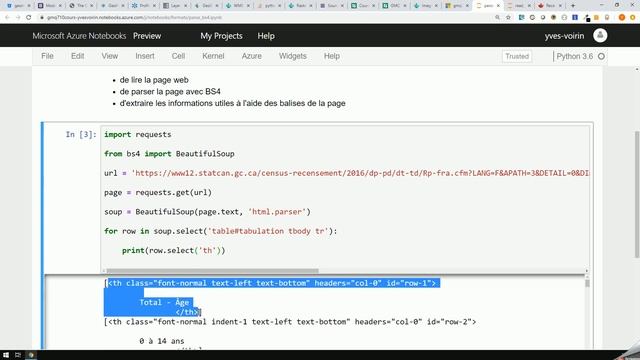Click Microsoft Azure Notebooks logo text
Image resolution: width=640 pixels, height=360 pixels.
click(x=79, y=36)
